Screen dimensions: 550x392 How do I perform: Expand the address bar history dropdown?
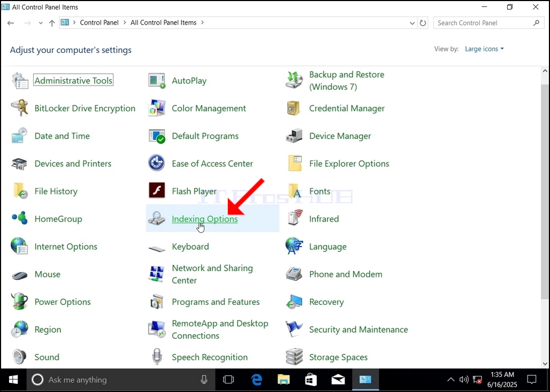click(x=412, y=23)
